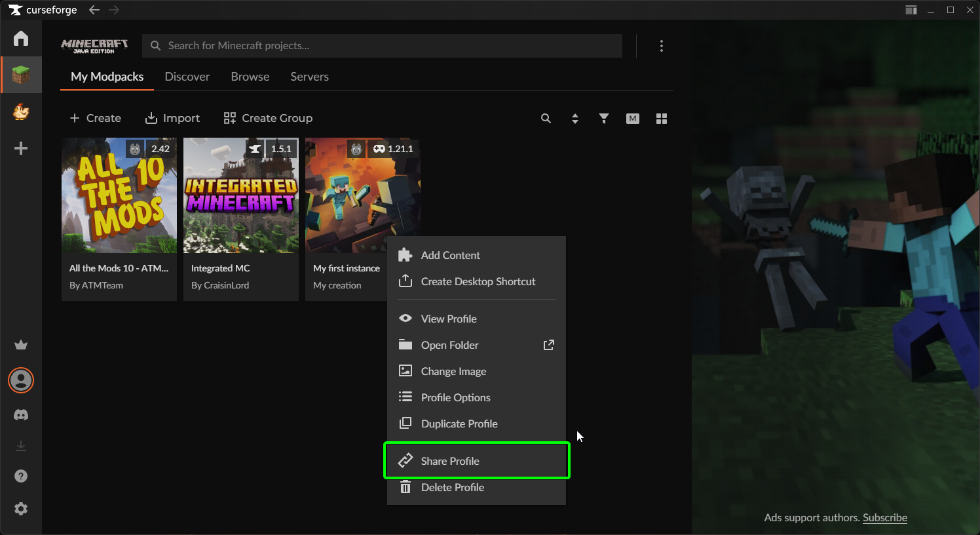Switch to My Modpacks tab
Viewport: 980px width, 535px height.
[107, 77]
